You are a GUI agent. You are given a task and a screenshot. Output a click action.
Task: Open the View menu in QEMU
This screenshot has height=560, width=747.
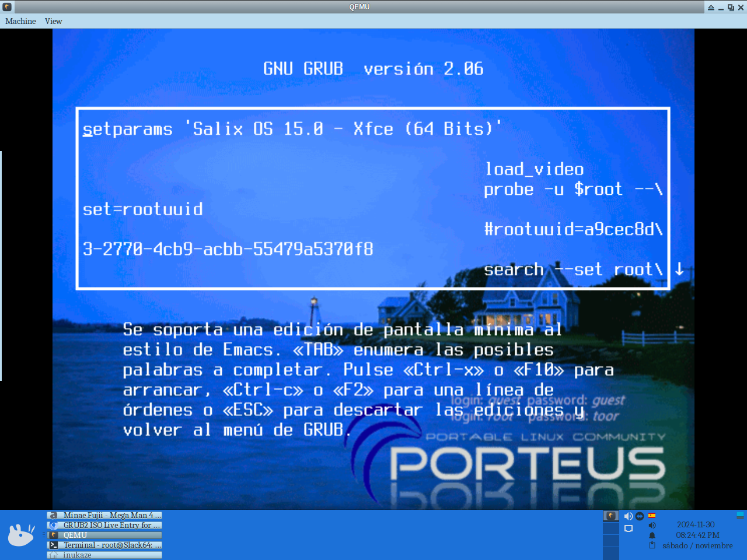click(x=53, y=21)
